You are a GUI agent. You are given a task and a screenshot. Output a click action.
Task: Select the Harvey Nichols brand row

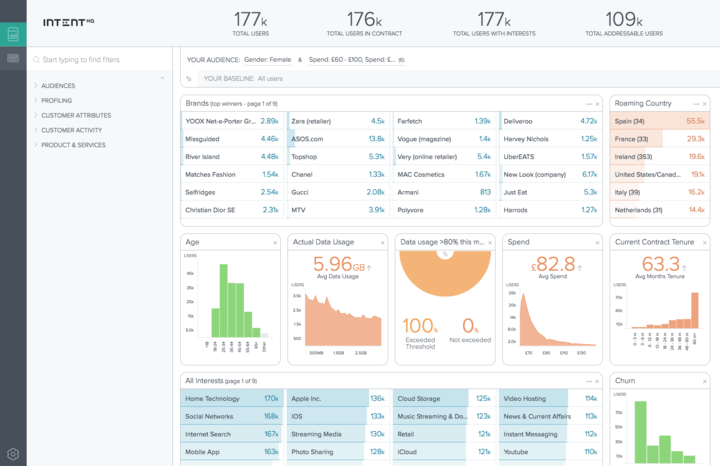point(550,139)
